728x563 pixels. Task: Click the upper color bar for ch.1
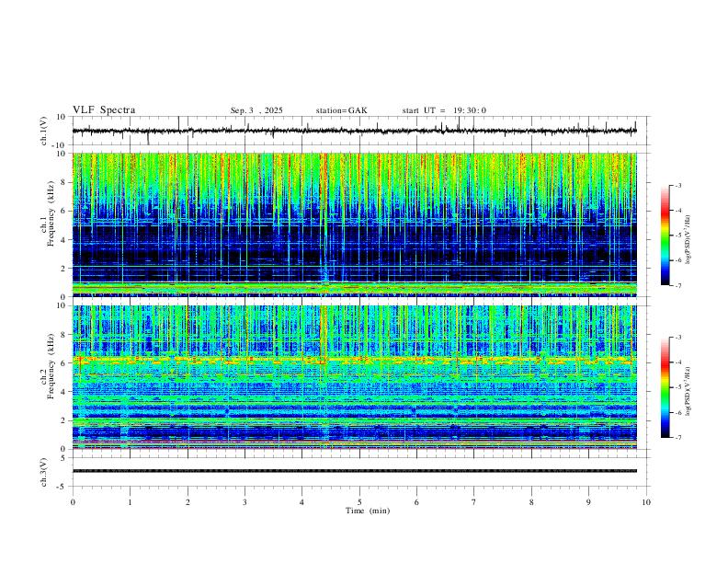click(665, 236)
